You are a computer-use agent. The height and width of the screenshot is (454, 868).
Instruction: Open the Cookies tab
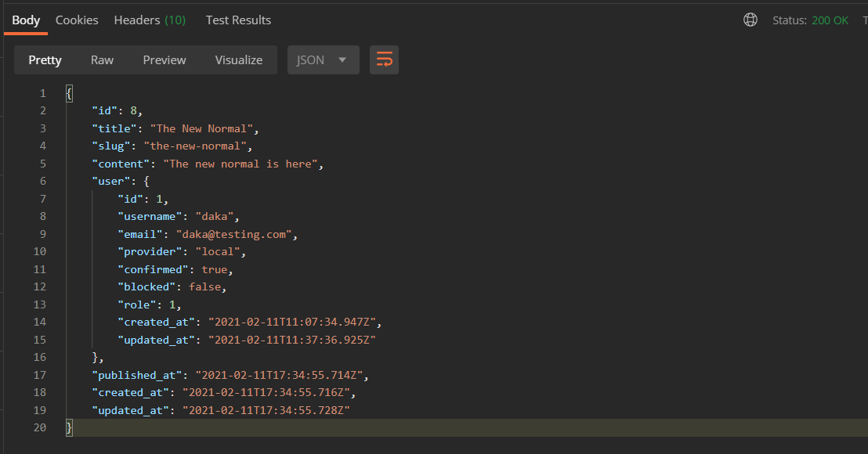77,20
